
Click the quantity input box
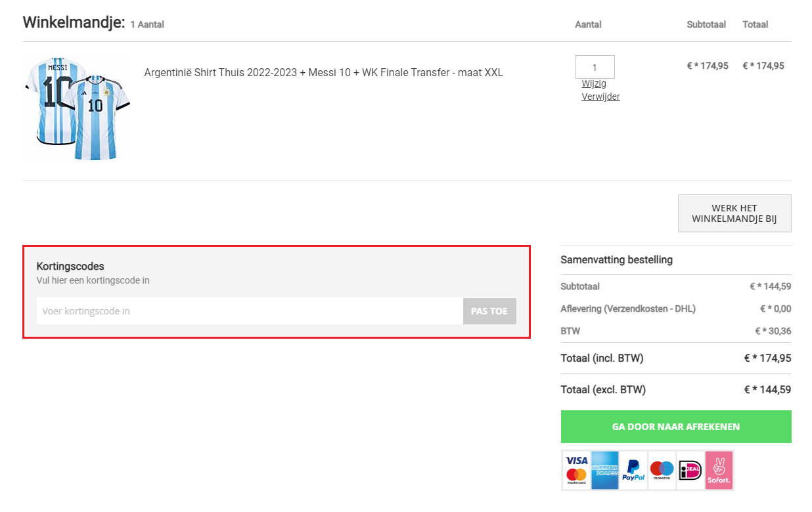(595, 67)
